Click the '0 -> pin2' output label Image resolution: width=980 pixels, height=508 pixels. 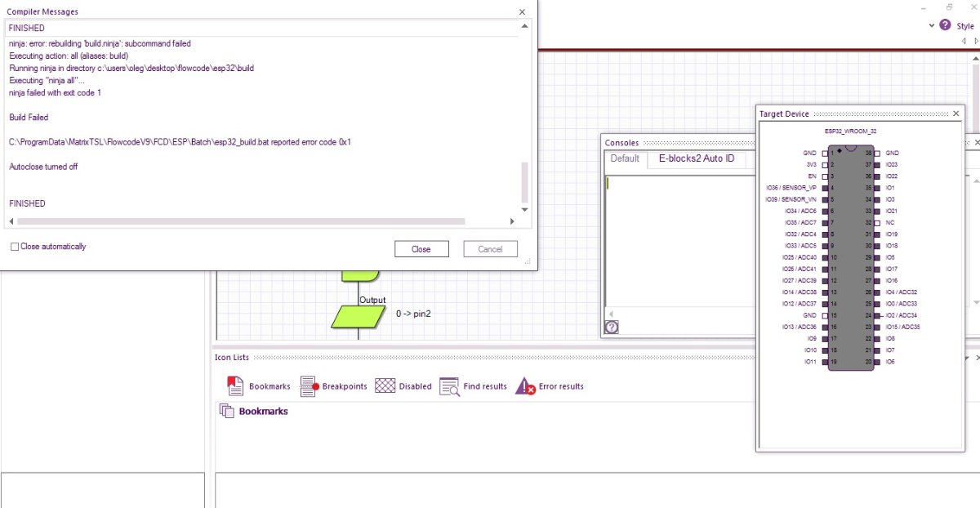click(x=413, y=314)
